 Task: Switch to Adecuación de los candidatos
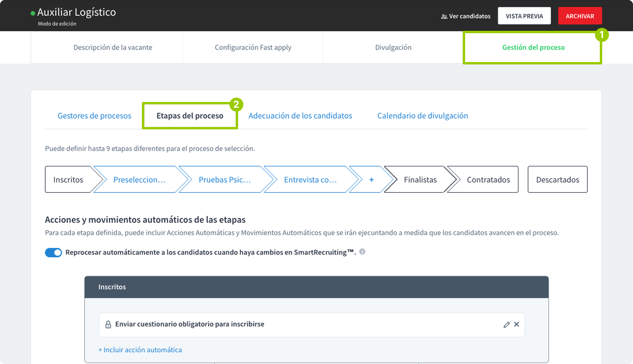300,115
